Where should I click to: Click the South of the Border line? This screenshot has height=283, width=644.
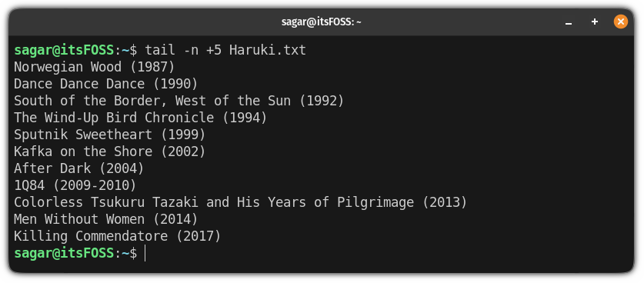179,101
